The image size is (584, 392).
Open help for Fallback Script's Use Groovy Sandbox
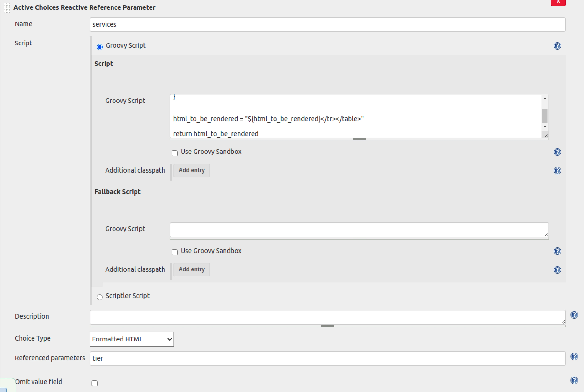pyautogui.click(x=557, y=251)
